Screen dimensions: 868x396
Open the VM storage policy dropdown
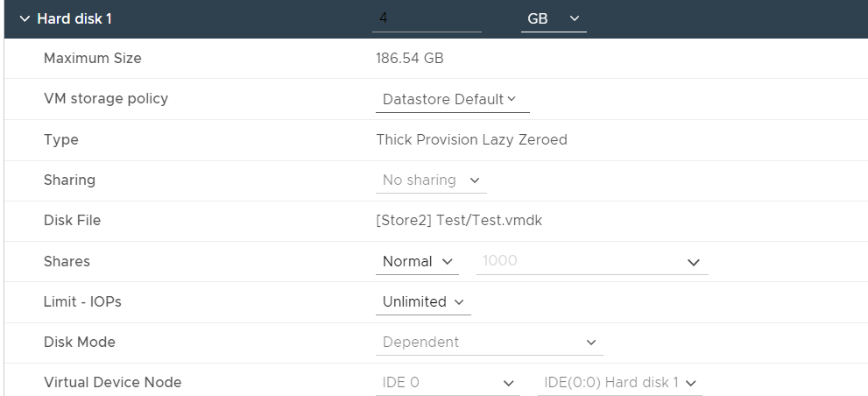[x=452, y=100]
